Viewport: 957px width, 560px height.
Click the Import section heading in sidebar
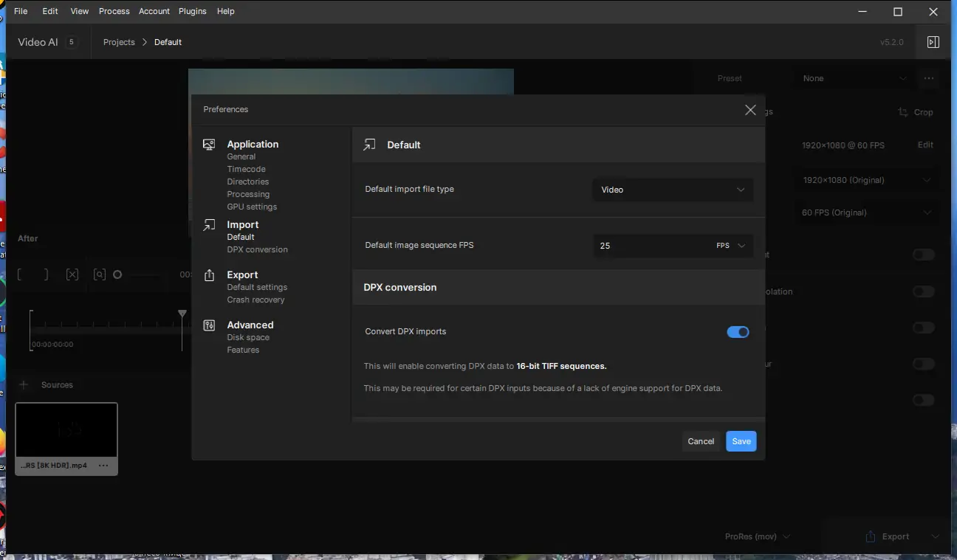[x=243, y=225]
